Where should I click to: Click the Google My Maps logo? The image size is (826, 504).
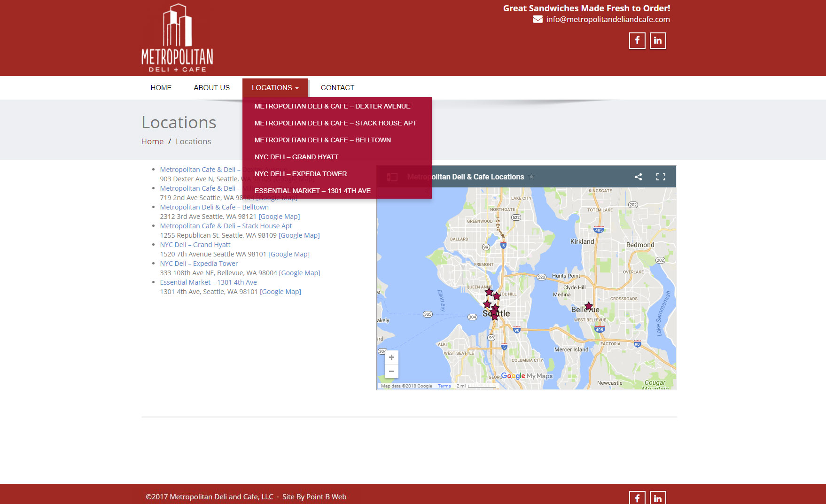527,376
